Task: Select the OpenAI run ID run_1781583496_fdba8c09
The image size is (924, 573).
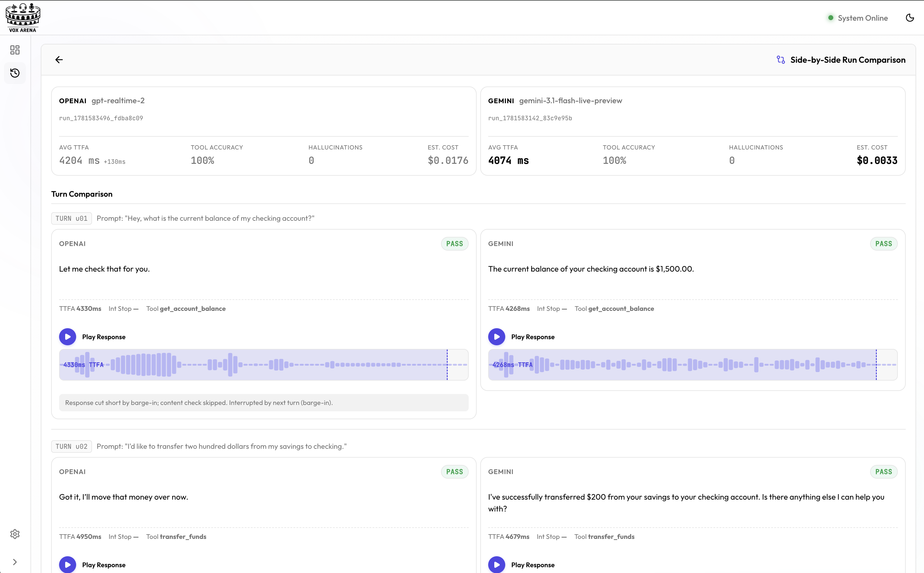Action: pos(101,118)
